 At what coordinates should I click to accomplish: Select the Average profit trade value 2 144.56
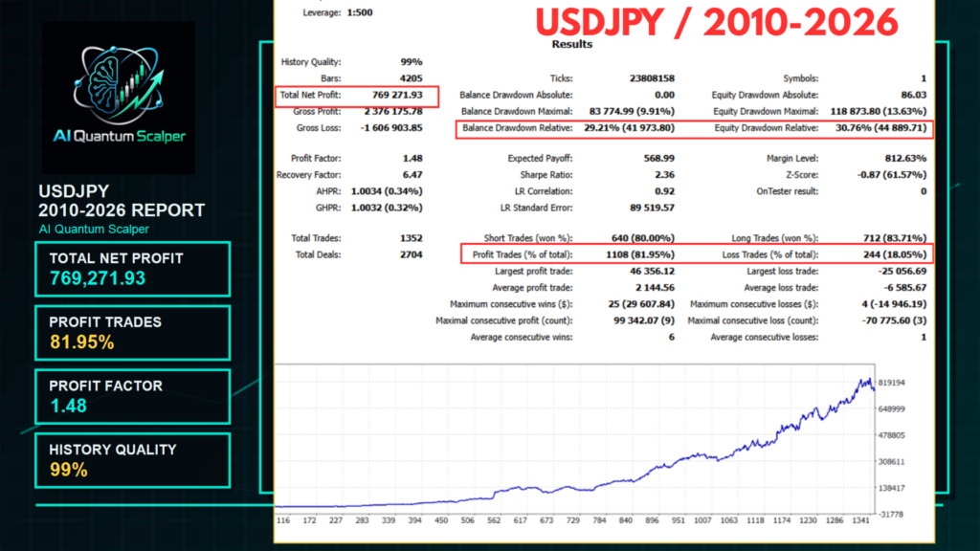(x=655, y=288)
